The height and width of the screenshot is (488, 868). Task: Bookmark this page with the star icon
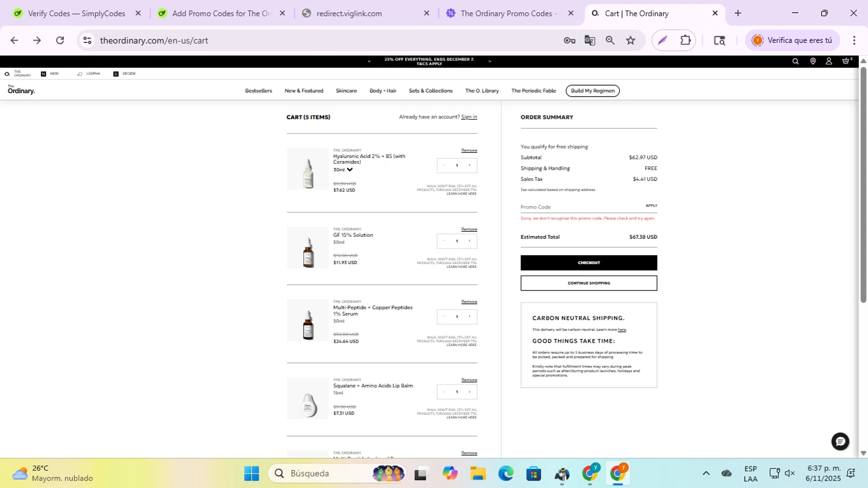pyautogui.click(x=631, y=41)
